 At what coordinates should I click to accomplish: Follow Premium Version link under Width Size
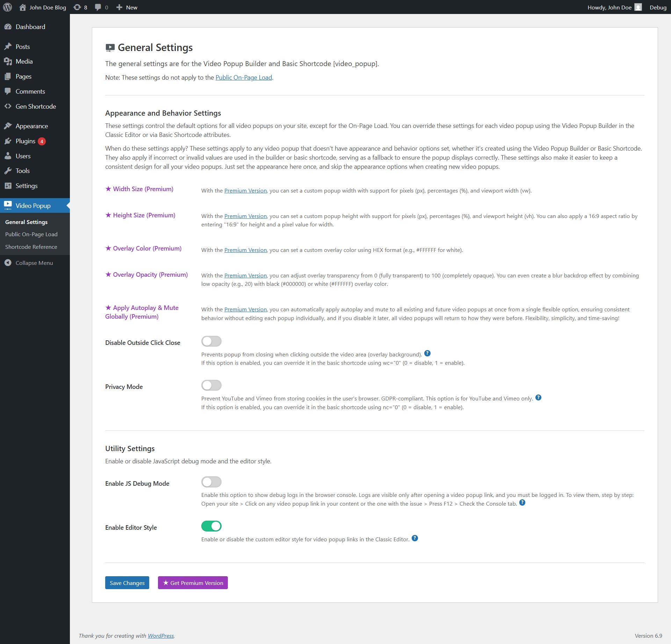pos(245,191)
